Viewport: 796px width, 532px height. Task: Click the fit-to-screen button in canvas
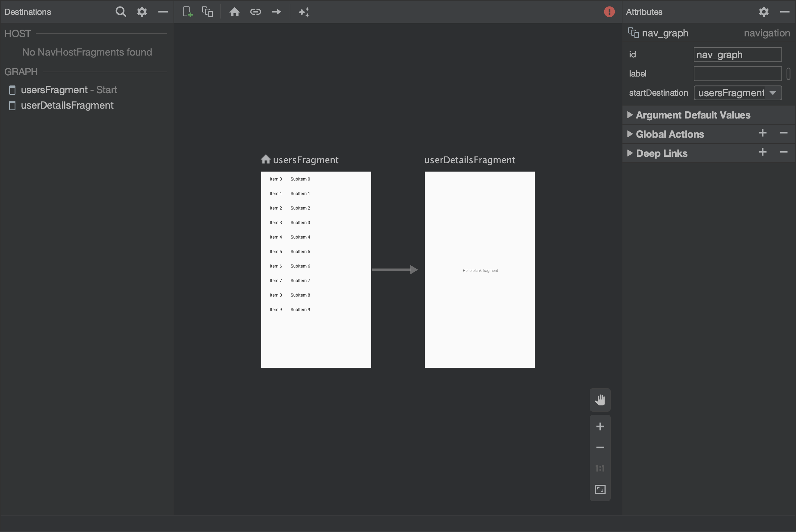coord(599,489)
